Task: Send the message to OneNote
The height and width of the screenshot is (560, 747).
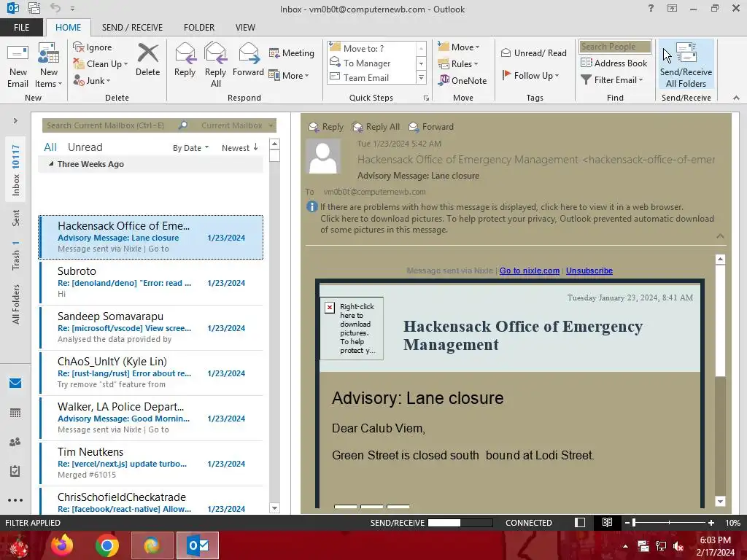Action: [x=462, y=80]
